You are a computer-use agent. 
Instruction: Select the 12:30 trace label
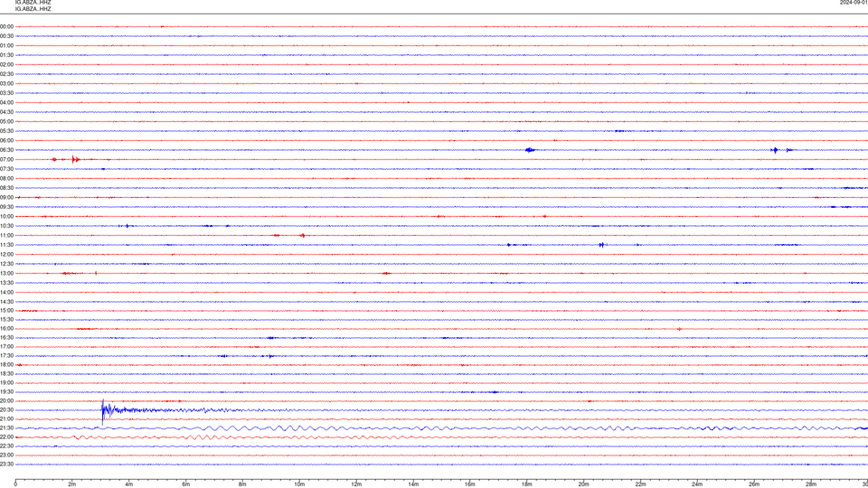6,264
